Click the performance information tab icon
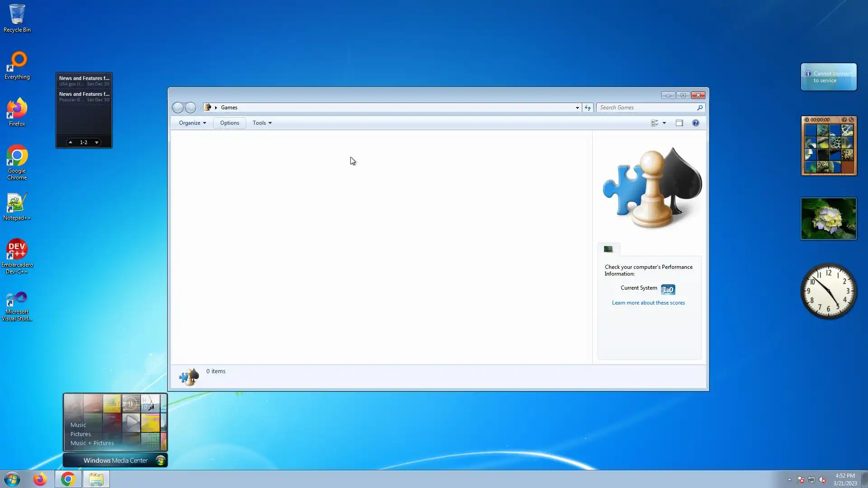The height and width of the screenshot is (488, 868). [609, 249]
